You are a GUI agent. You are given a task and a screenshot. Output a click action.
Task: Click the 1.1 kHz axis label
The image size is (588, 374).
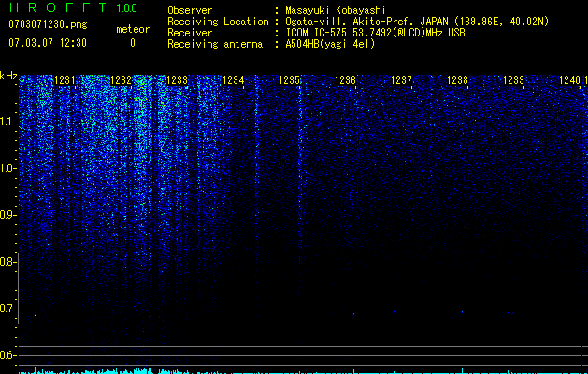click(x=7, y=122)
